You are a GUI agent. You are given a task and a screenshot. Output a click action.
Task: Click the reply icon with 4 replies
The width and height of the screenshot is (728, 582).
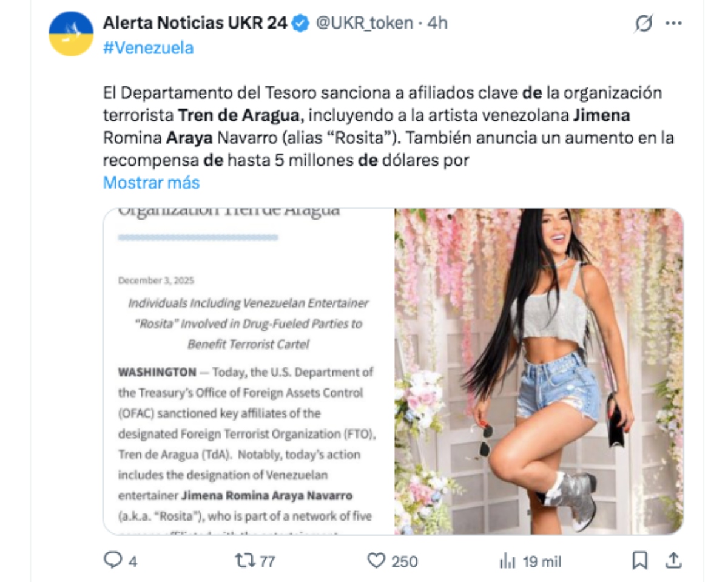click(112, 560)
